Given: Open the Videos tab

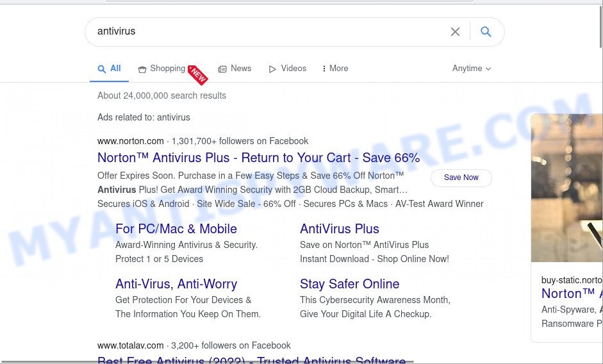Looking at the screenshot, I should coord(287,69).
